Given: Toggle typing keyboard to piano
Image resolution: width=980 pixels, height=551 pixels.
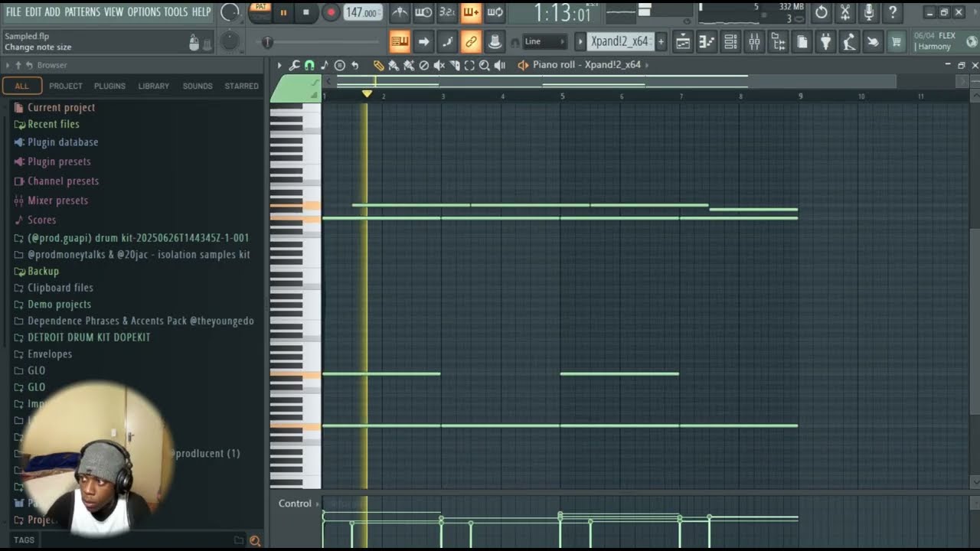Looking at the screenshot, I should (x=400, y=42).
